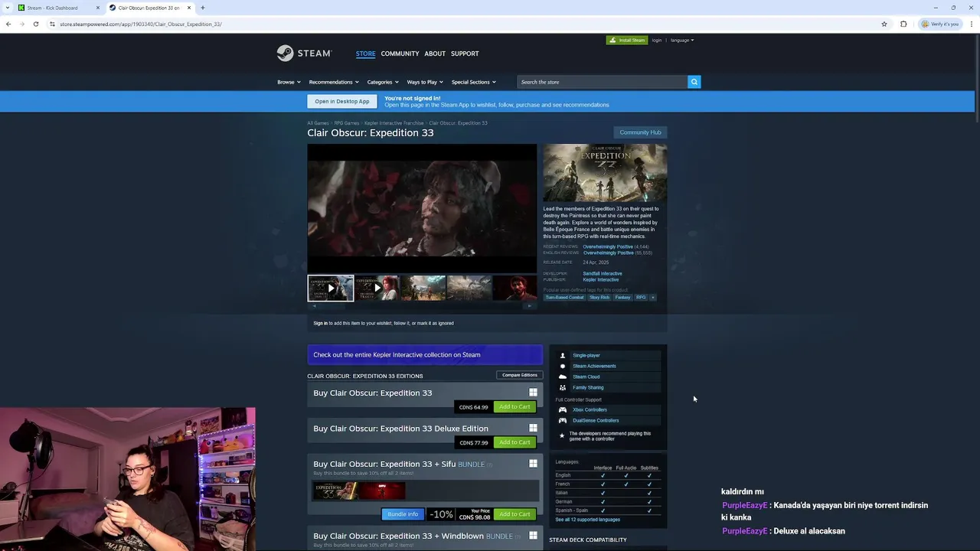Click the Expedition 33 header capsule image

point(605,173)
